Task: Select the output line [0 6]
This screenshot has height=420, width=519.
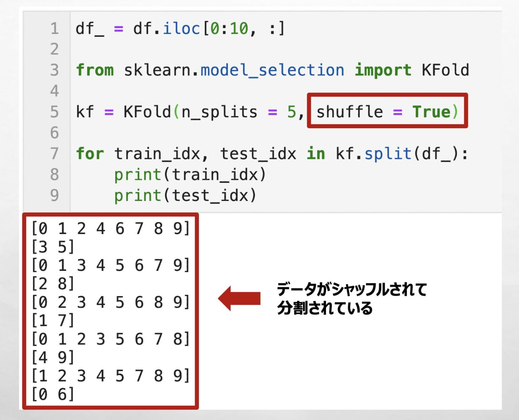Action: point(52,394)
